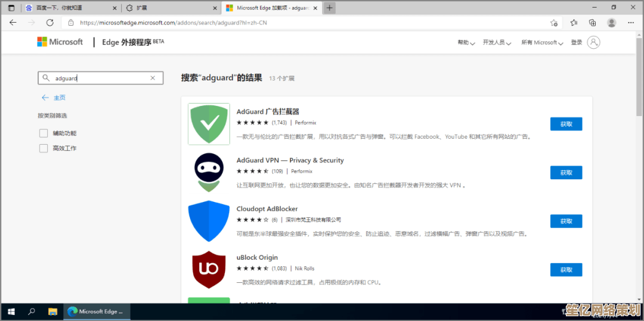Get the AdGuard 广告拦截器 extension
Viewport: 644px width, 321px height.
point(566,124)
